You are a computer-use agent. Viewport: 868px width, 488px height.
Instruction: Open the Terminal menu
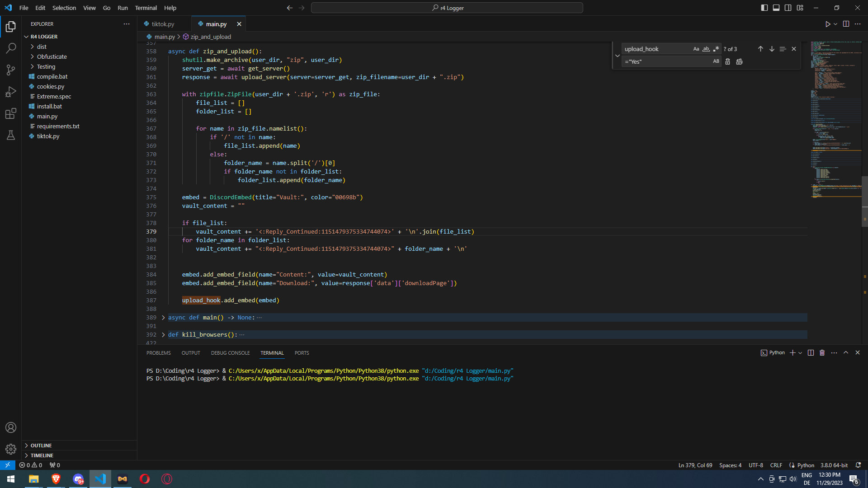pyautogui.click(x=146, y=8)
